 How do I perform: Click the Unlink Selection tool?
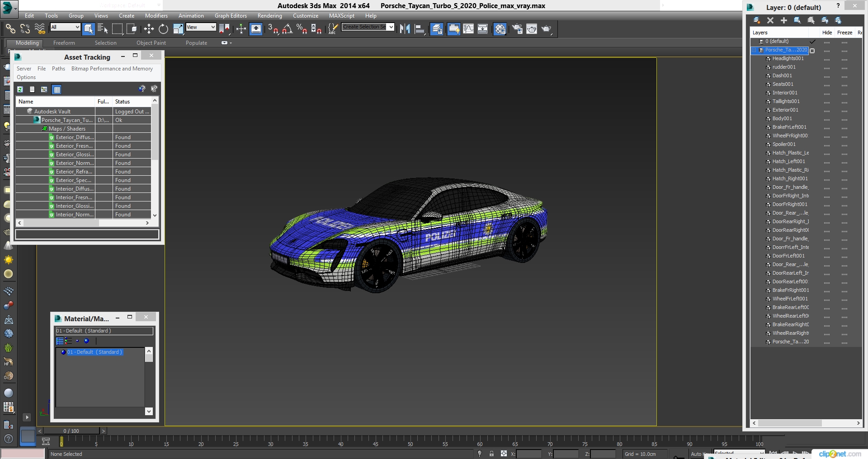point(25,29)
